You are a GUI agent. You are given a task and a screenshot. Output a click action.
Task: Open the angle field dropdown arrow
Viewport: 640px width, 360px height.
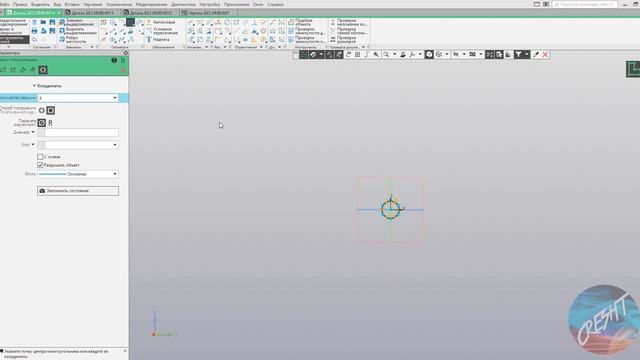(x=115, y=145)
